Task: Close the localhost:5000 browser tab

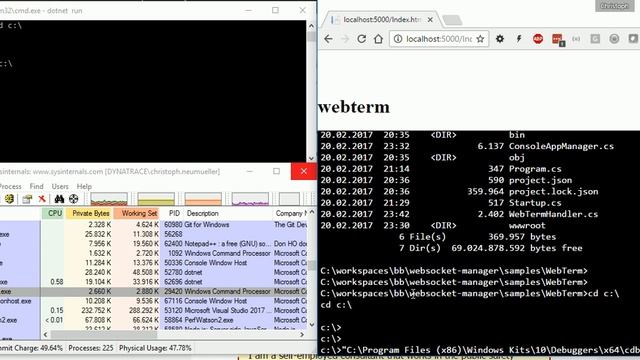Action: pyautogui.click(x=430, y=20)
